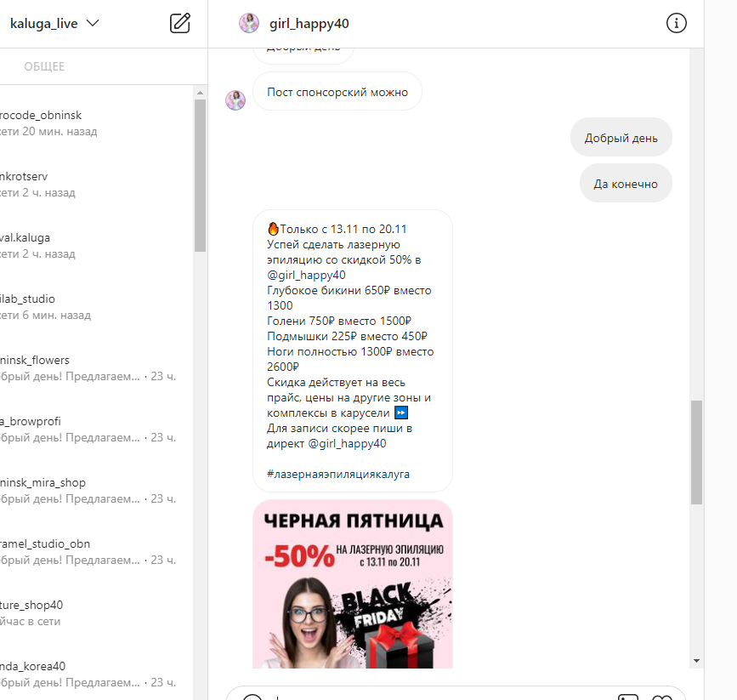
Task: Select the 'ninsk_mira_shop' conversation
Action: pos(96,490)
